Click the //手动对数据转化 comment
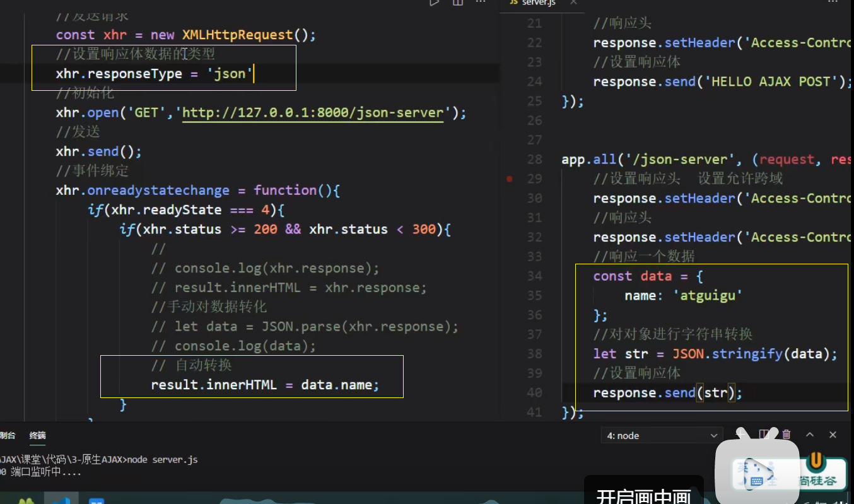The height and width of the screenshot is (504, 854). (x=209, y=307)
